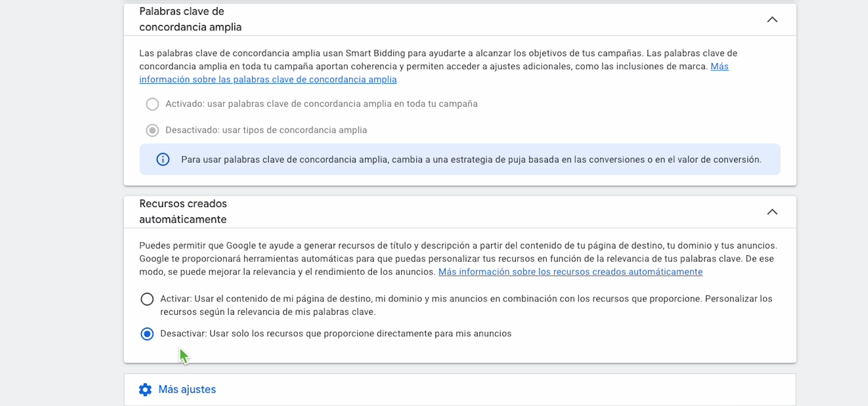The image size is (868, 406).
Task: Select the Activar radio button for automatic resources
Action: 147,299
